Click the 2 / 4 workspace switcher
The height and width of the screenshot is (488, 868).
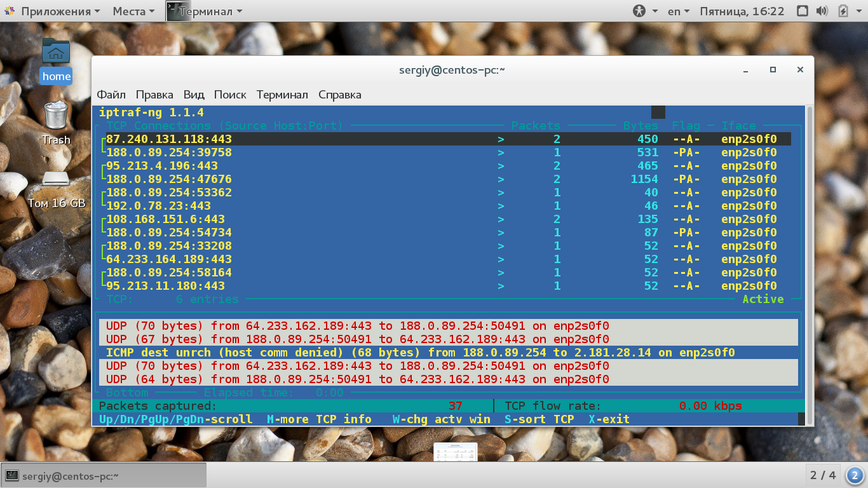(823, 475)
